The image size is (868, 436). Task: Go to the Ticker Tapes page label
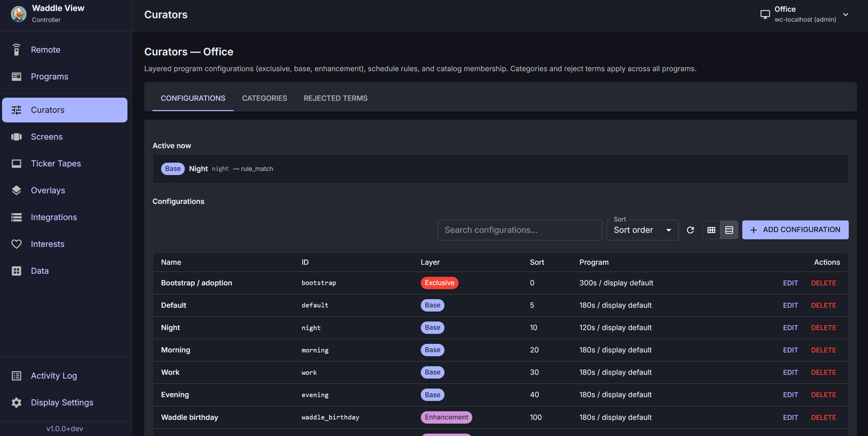tap(56, 164)
